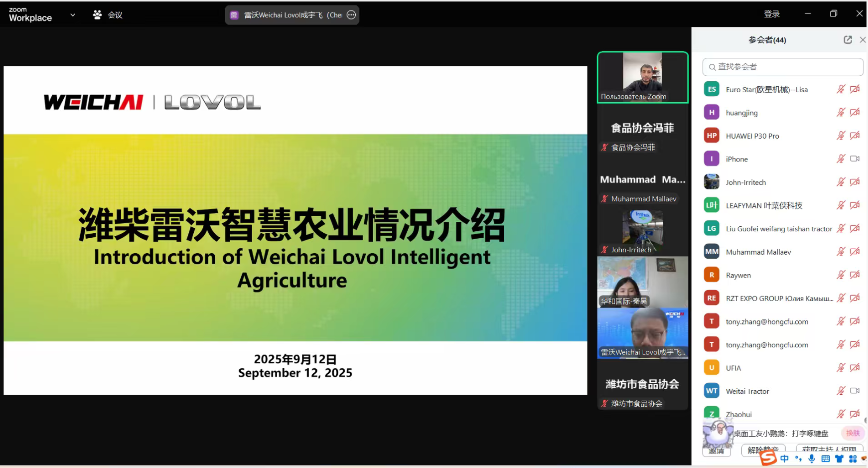
Task: Click muted mic icon for HUAWEI P30 Pro
Action: coord(841,136)
